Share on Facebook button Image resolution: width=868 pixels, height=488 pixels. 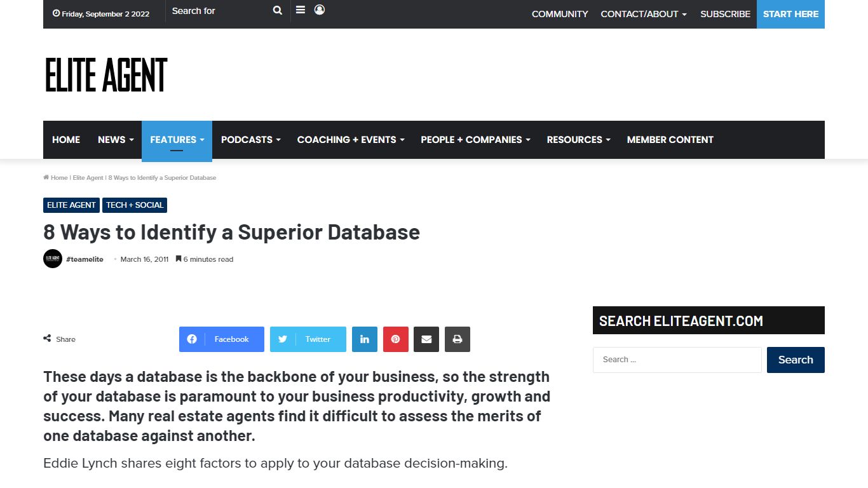coord(222,339)
